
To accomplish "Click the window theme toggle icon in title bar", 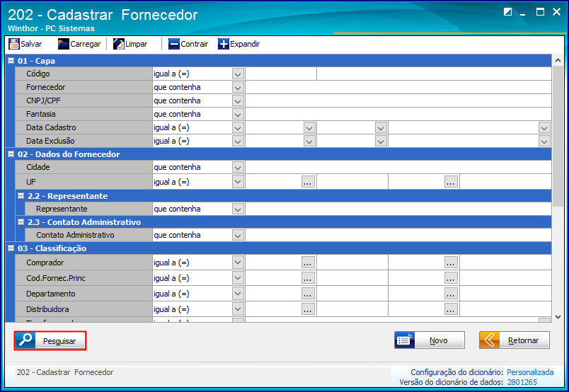I will 507,12.
